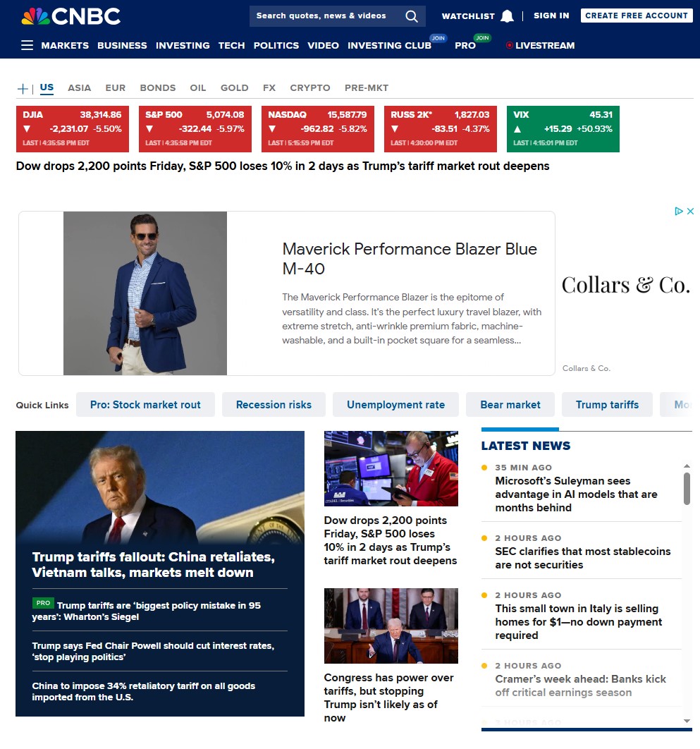The image size is (700, 749).
Task: Open the S&P 500 quote card
Action: [x=195, y=129]
